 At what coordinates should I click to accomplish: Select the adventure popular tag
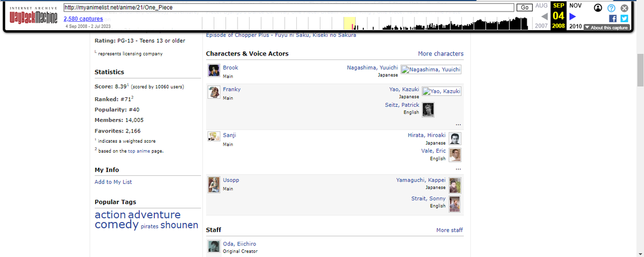[154, 215]
